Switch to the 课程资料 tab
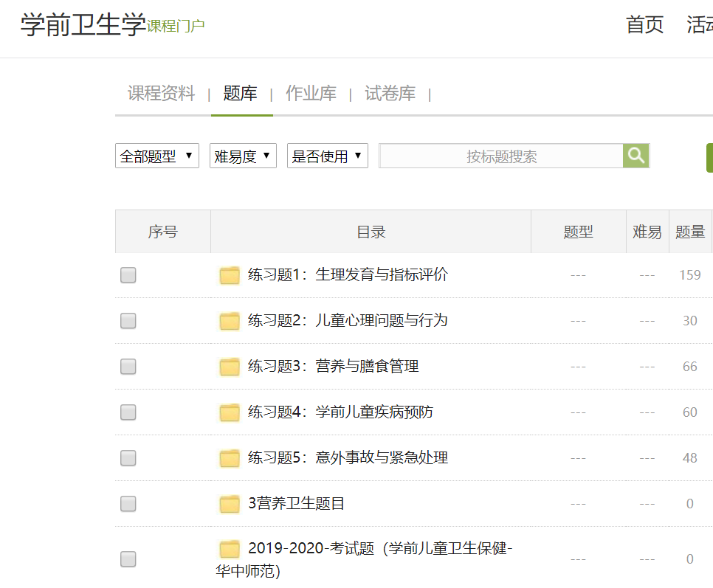Screen dimensions: 713x588 pyautogui.click(x=162, y=94)
